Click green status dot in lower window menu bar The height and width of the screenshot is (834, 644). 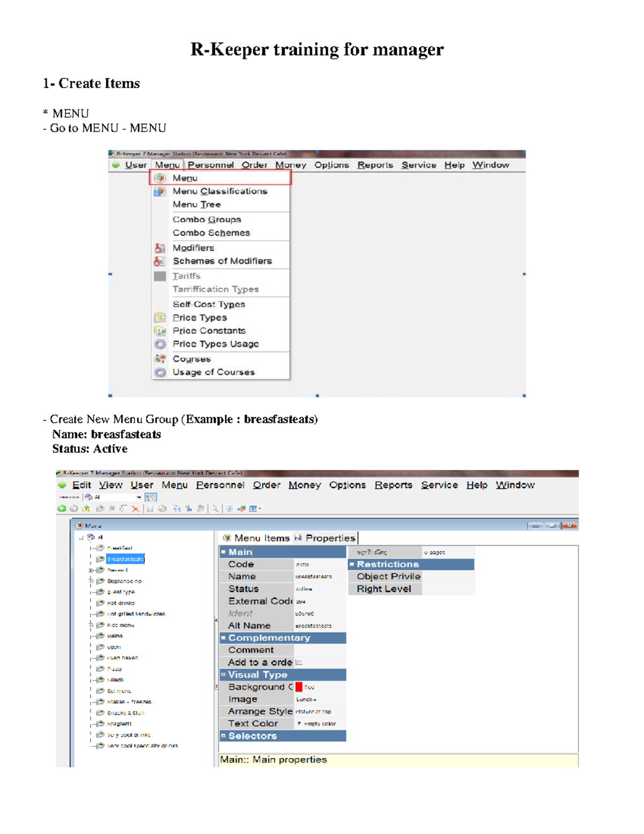(x=62, y=485)
